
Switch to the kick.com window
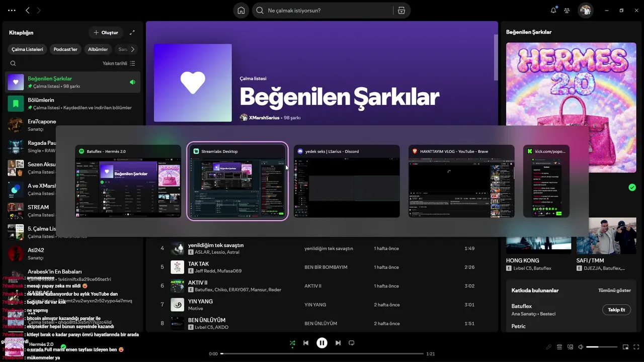point(546,181)
